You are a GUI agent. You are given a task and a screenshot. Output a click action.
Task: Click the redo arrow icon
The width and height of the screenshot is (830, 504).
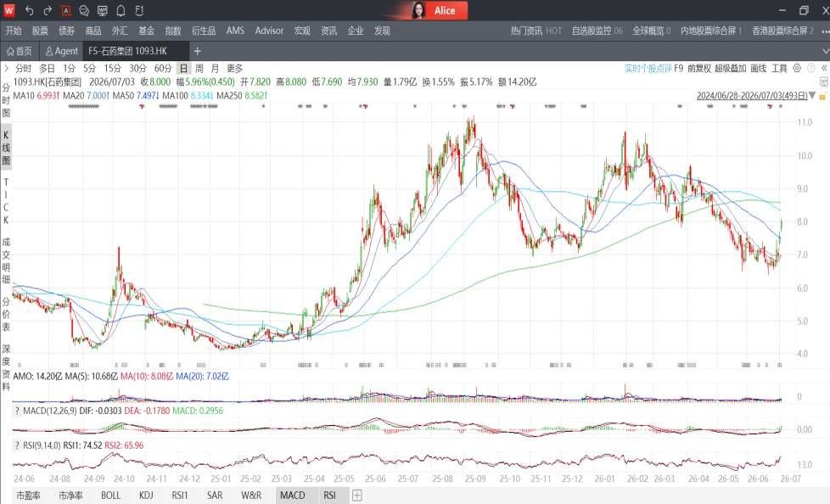click(48, 10)
